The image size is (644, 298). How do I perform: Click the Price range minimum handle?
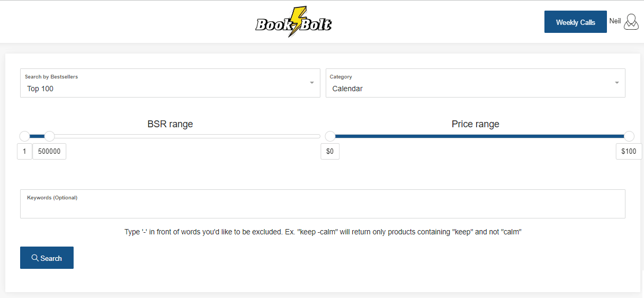pos(330,136)
